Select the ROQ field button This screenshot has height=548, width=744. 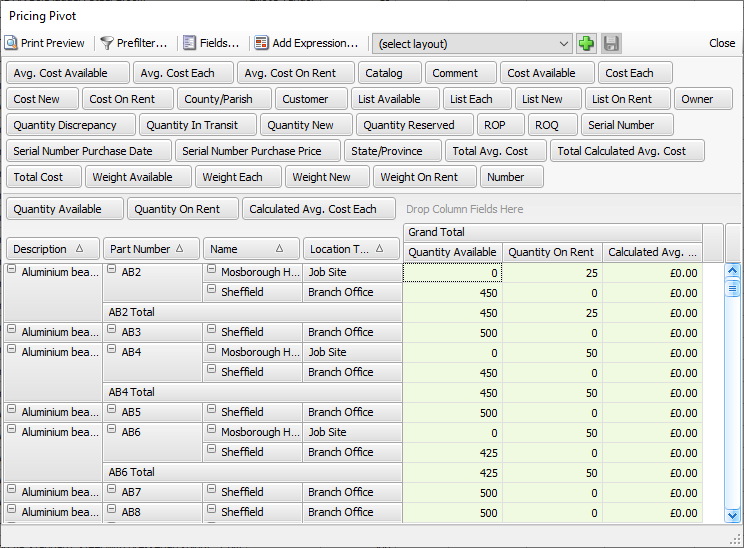(553, 125)
